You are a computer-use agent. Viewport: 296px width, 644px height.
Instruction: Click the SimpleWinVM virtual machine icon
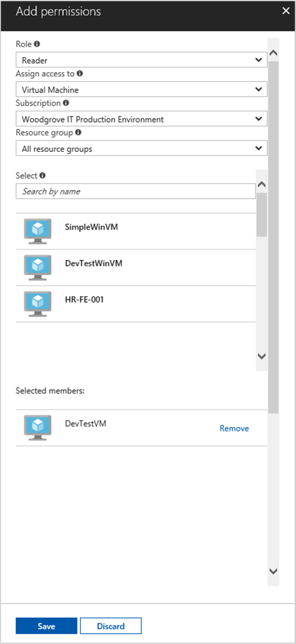[x=38, y=231]
